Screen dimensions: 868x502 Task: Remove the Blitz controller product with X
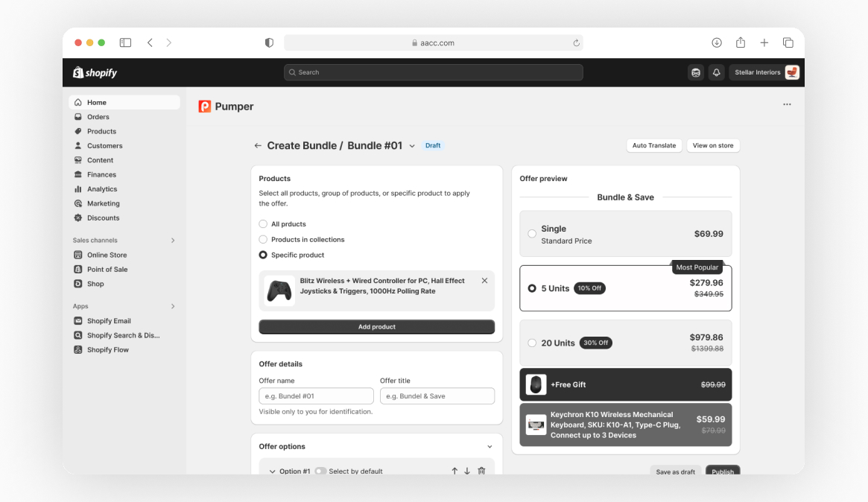pyautogui.click(x=484, y=281)
